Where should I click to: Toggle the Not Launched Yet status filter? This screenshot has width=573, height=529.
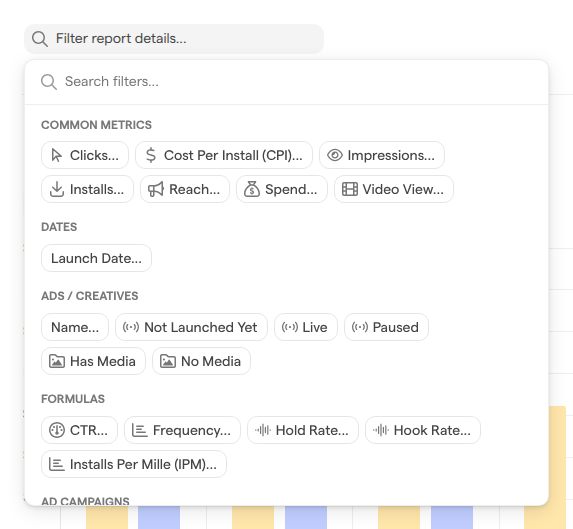pyautogui.click(x=191, y=327)
